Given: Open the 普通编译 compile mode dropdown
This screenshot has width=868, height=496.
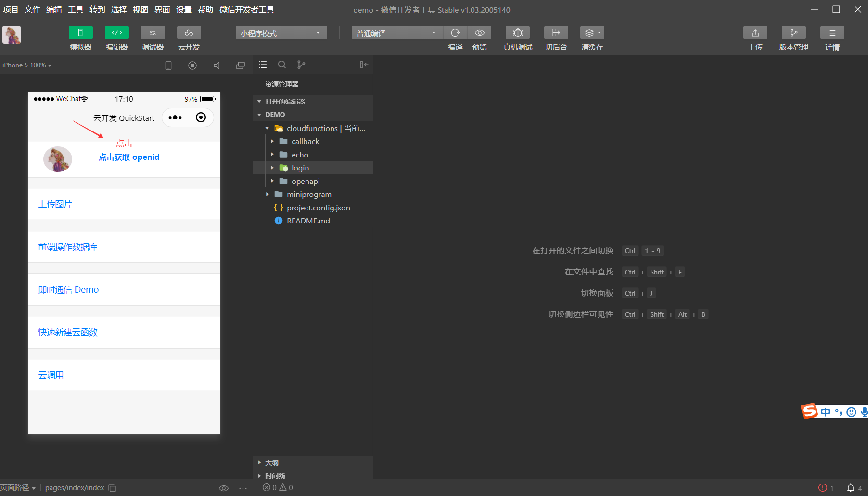Looking at the screenshot, I should tap(397, 33).
